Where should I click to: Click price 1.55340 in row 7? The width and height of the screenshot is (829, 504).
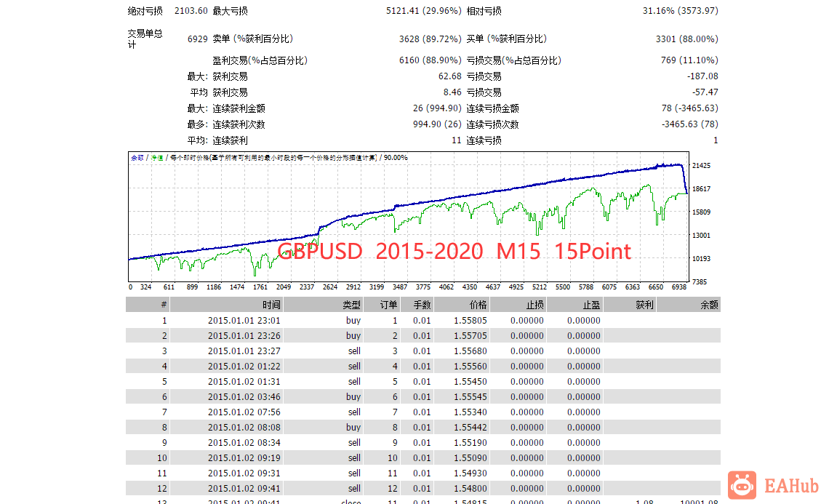(470, 412)
